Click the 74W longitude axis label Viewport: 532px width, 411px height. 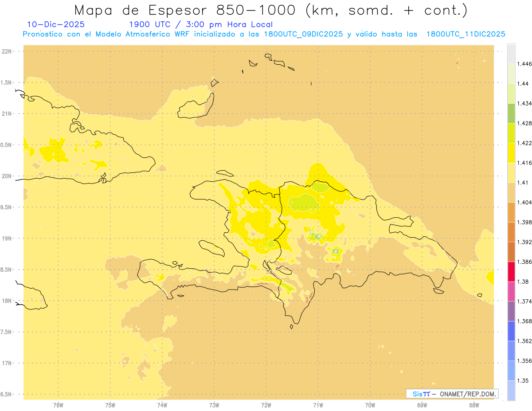162,405
